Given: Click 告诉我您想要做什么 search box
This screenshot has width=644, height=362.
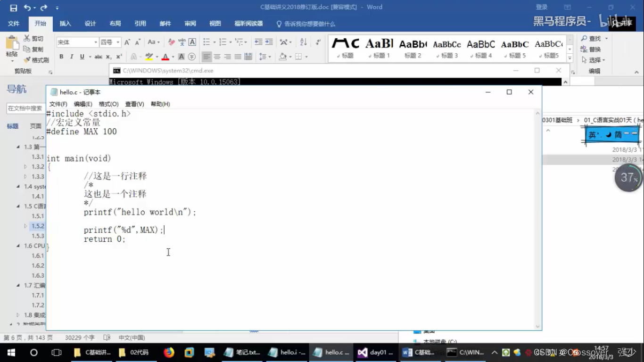Looking at the screenshot, I should coord(305,24).
